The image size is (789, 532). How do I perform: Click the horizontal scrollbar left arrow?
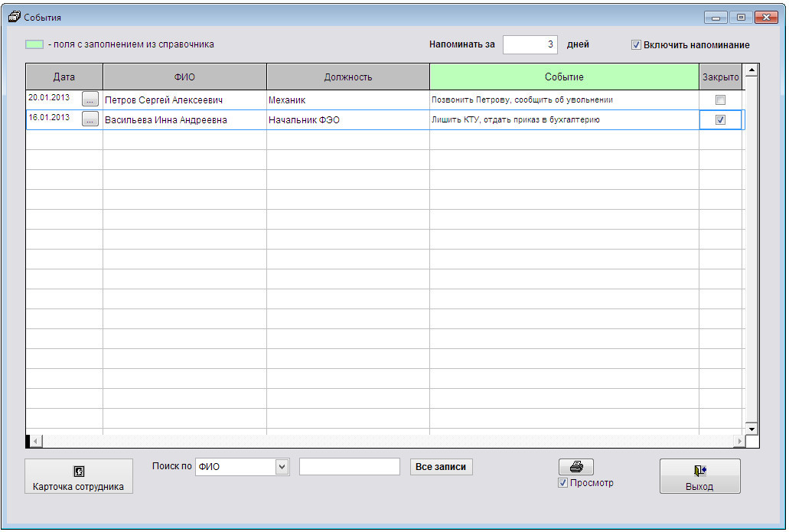[36, 442]
